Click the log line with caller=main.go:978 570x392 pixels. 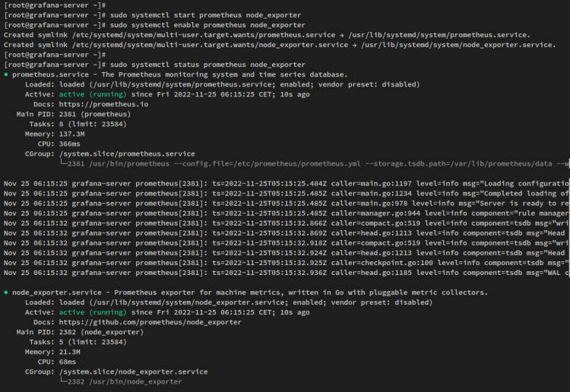click(x=287, y=204)
